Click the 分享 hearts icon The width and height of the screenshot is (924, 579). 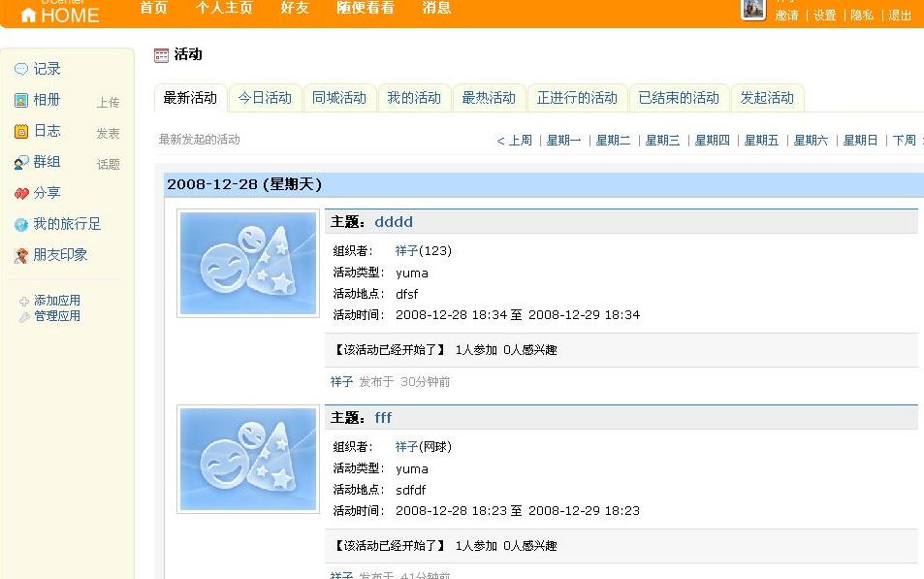[x=21, y=193]
